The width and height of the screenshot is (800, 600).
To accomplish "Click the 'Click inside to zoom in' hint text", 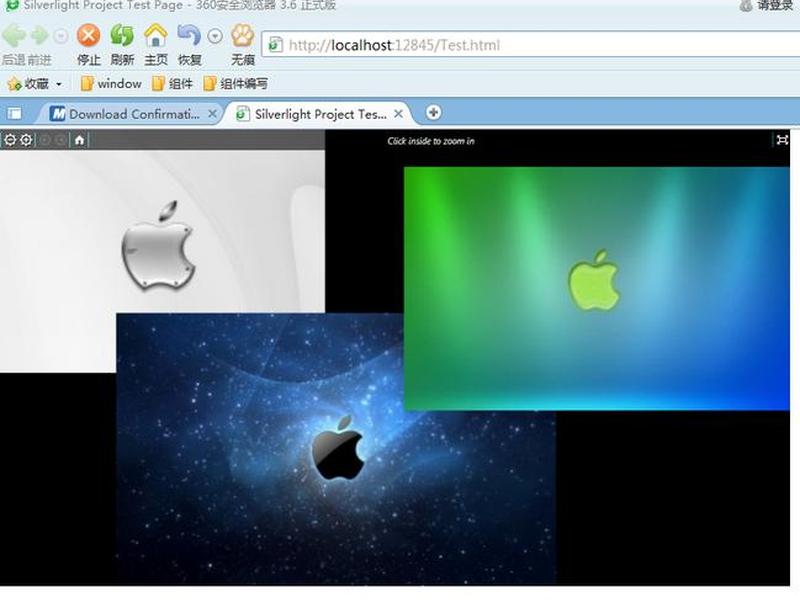I will (431, 141).
